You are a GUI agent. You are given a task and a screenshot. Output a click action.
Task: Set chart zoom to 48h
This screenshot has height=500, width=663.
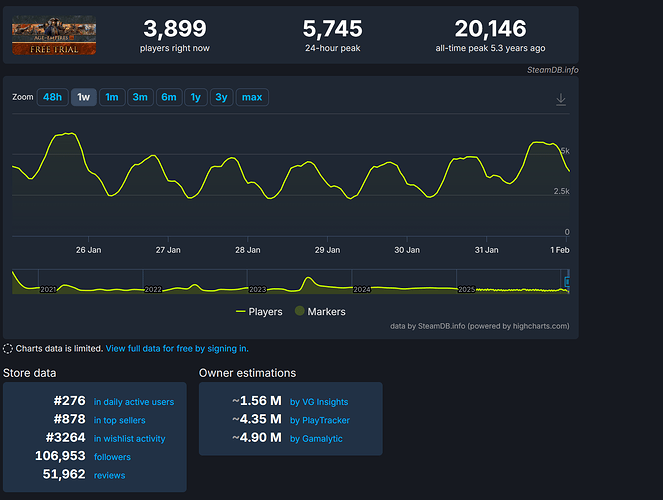click(53, 97)
